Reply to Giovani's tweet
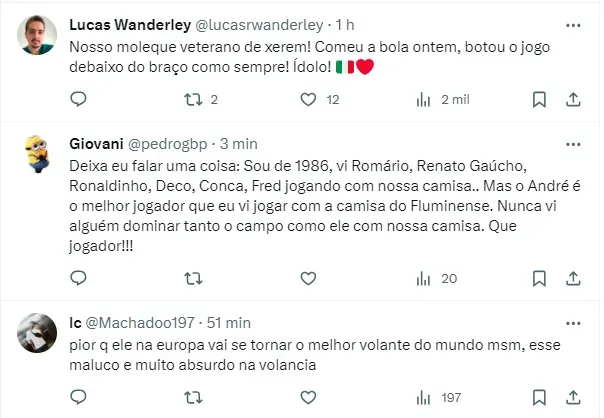 pos(79,279)
